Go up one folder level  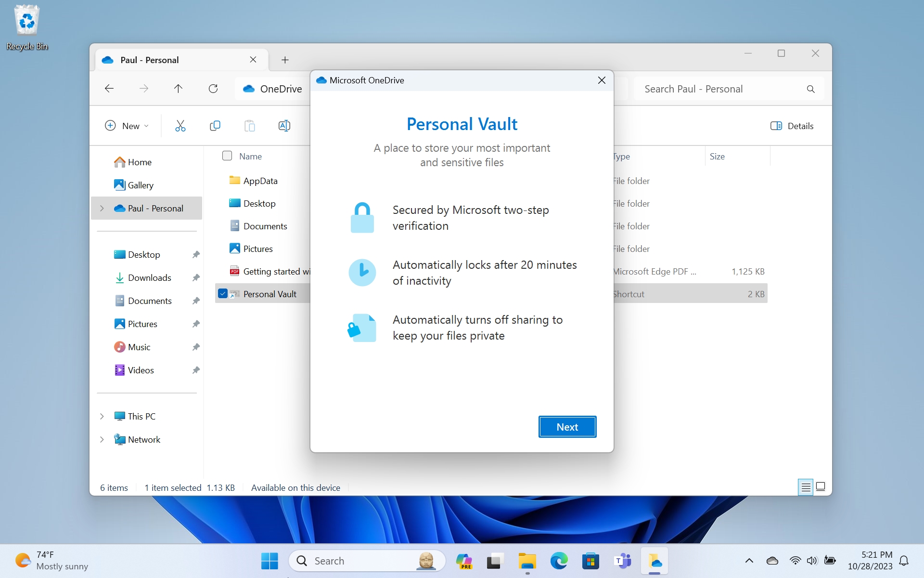coord(178,89)
